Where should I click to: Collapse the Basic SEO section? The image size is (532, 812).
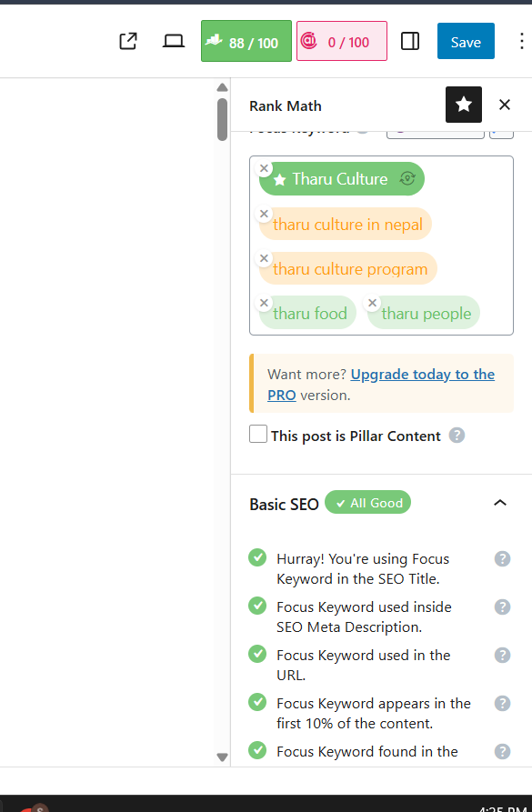click(x=499, y=502)
